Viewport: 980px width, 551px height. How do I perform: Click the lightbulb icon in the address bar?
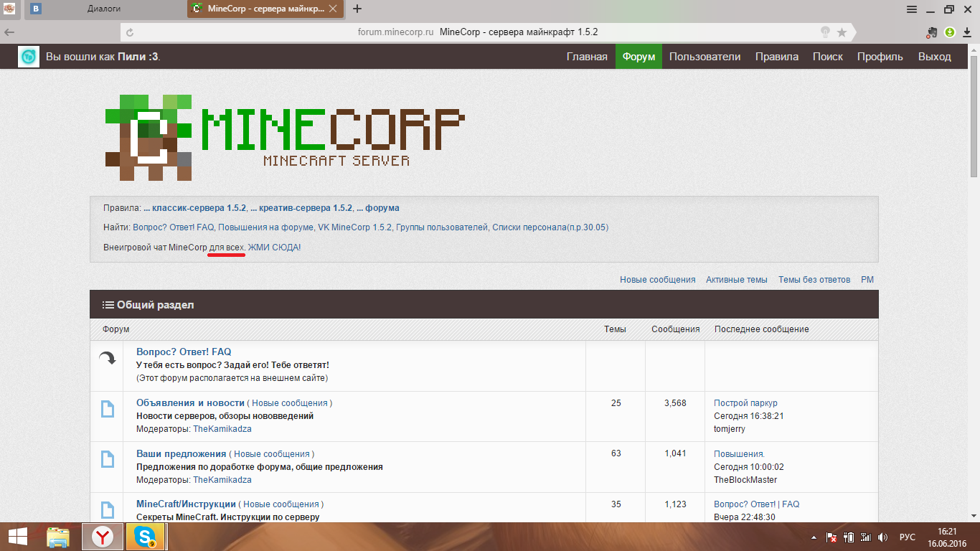(826, 32)
